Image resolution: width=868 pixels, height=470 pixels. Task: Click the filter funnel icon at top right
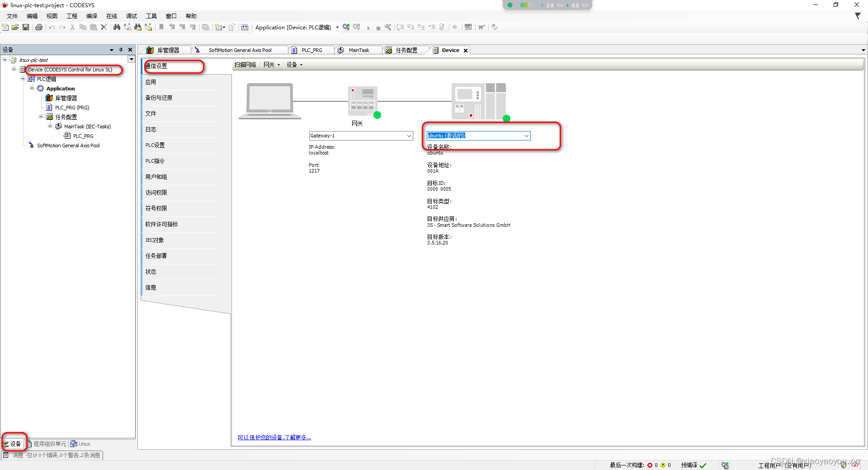(x=858, y=16)
